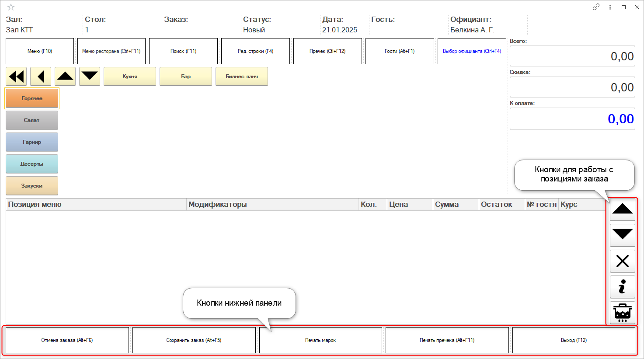This screenshot has height=359, width=644.
Task: Click Выбор официанта (Ctrl+F4) button
Action: (472, 51)
